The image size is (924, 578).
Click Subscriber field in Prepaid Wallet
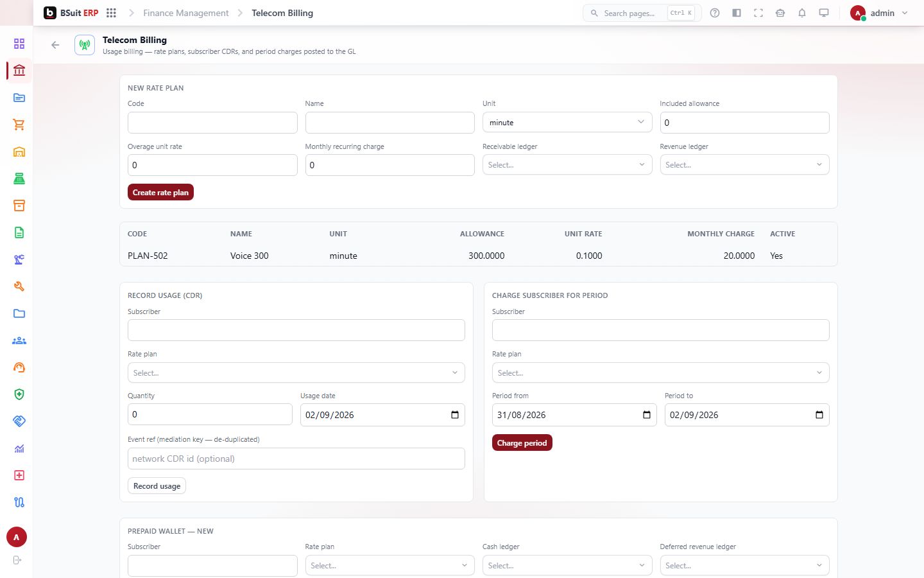coord(212,566)
